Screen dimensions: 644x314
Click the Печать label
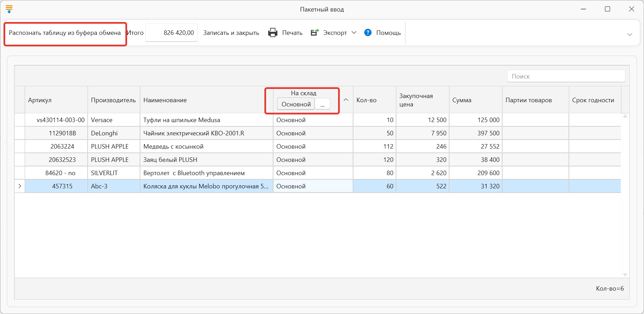click(292, 33)
